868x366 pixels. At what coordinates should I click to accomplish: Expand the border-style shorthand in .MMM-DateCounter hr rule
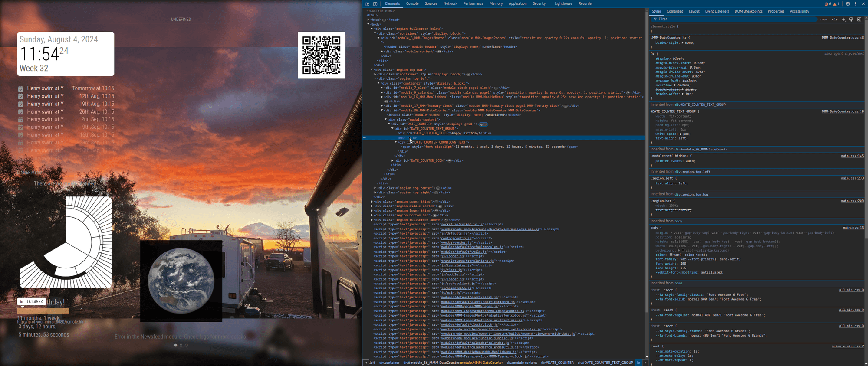click(x=682, y=43)
